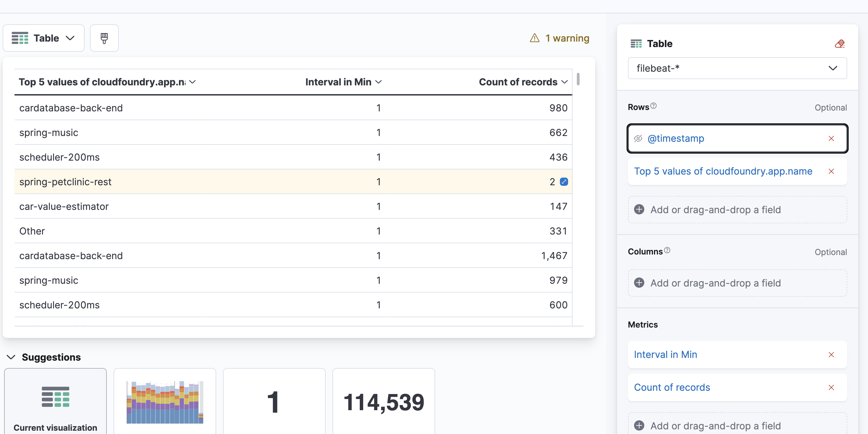The image size is (868, 434).
Task: Open Count of records column header menu
Action: click(565, 82)
